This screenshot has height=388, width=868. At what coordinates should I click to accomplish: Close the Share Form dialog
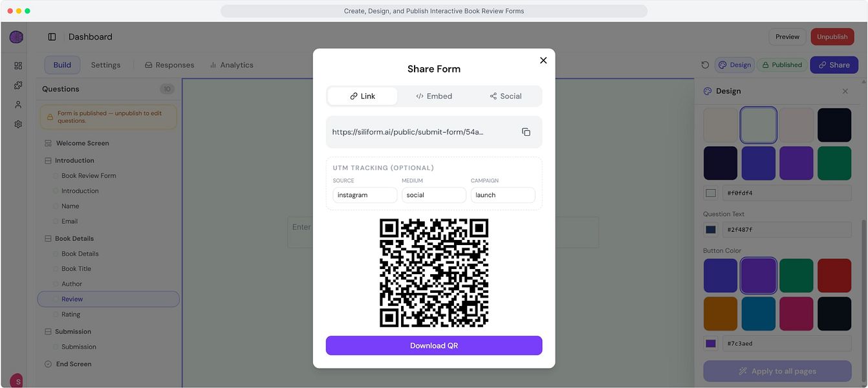pos(543,60)
